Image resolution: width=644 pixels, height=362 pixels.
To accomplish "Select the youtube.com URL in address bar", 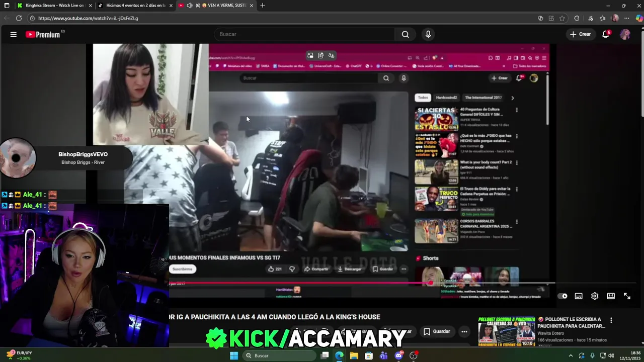I will click(88, 18).
